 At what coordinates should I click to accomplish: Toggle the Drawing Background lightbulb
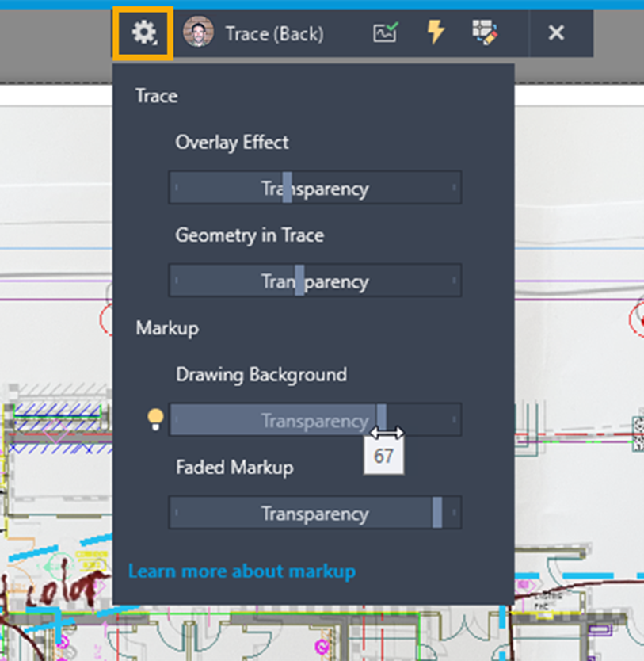[155, 419]
